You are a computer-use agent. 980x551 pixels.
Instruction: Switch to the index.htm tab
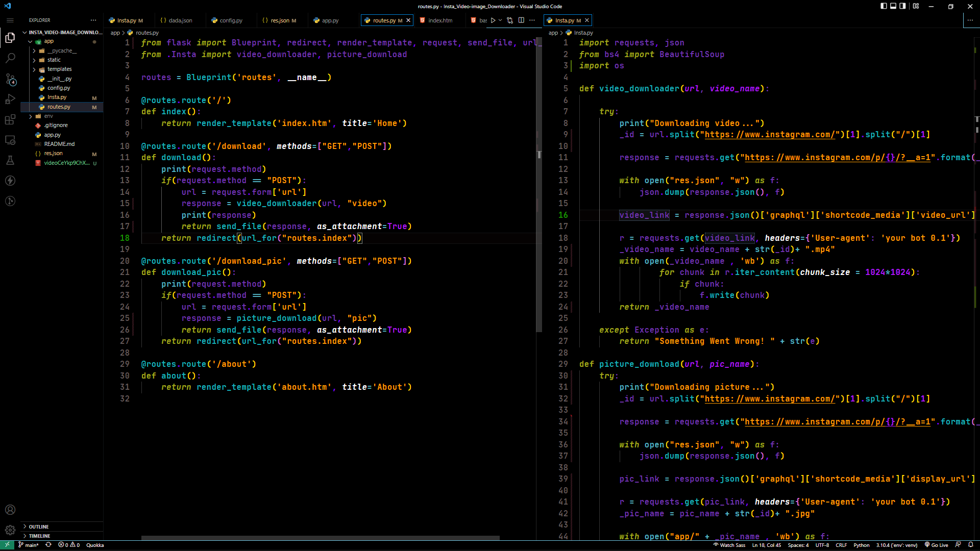440,20
